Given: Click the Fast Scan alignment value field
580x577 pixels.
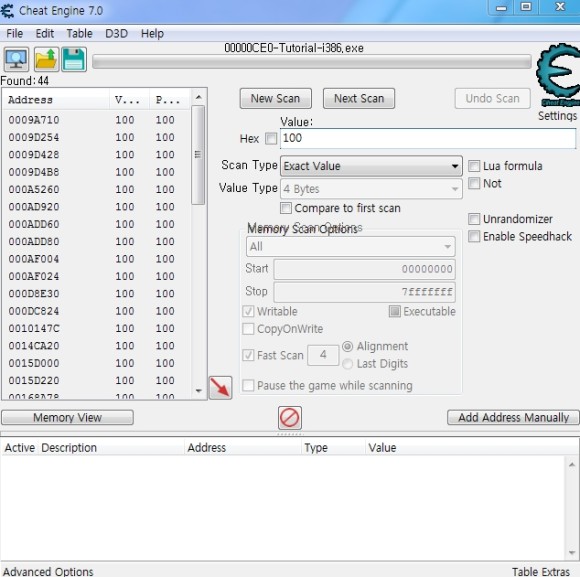Looking at the screenshot, I should tap(323, 355).
